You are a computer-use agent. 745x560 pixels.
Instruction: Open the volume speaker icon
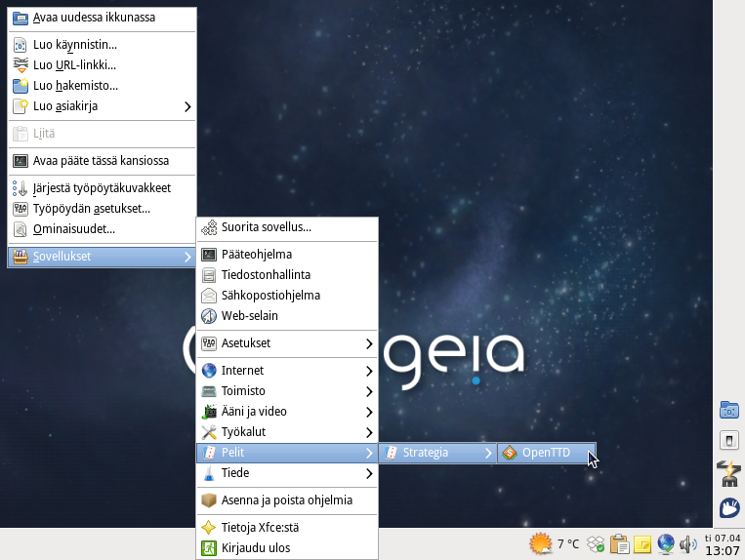[687, 544]
